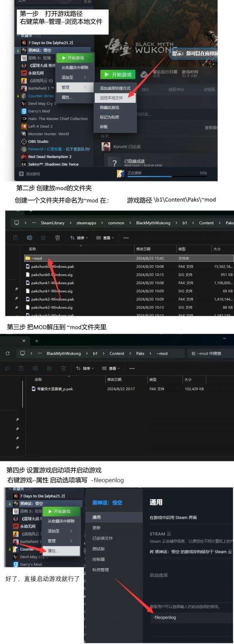This screenshot has height=644, width=234.
Task: Expand the hidden path ellipsis in the SteamLibrary address bar
Action: coord(34,223)
